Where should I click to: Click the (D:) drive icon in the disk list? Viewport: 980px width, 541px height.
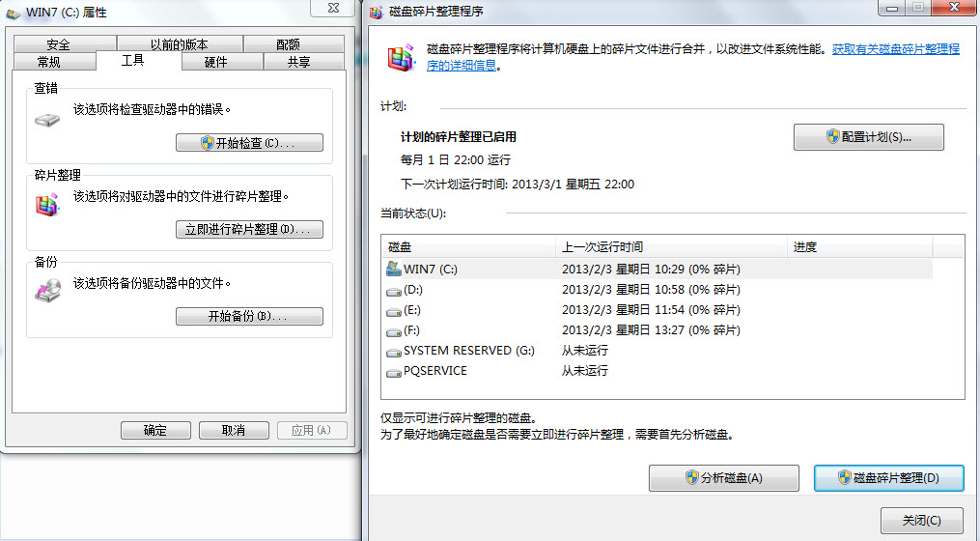(x=394, y=291)
